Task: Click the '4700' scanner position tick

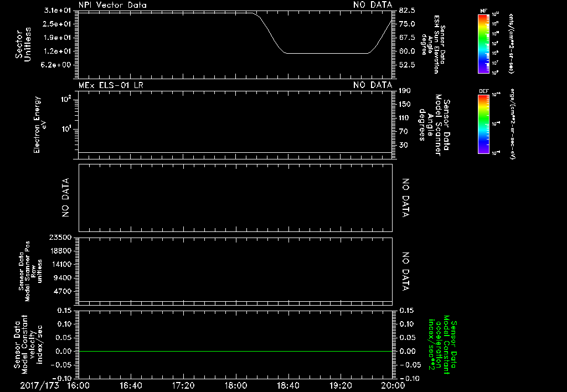Action: [62, 291]
